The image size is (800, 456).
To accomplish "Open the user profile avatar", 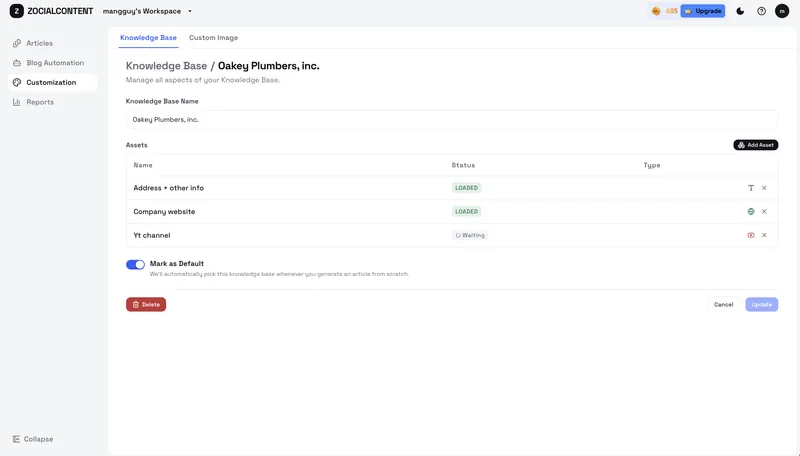I will pos(782,11).
